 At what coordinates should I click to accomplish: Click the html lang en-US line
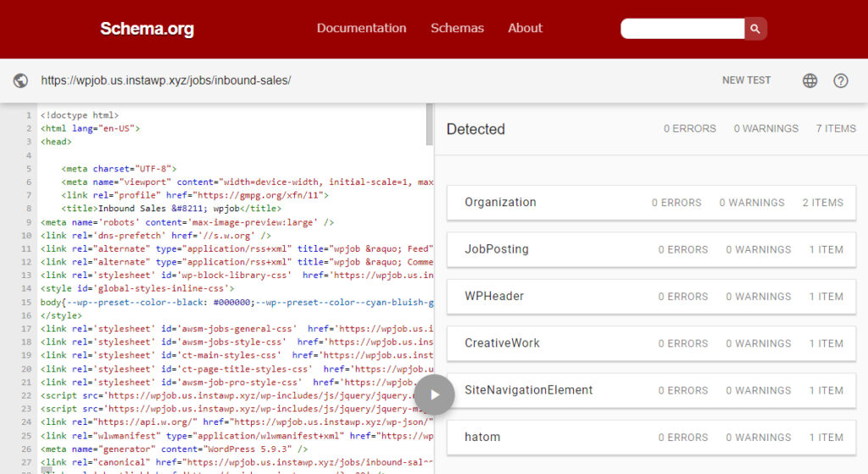click(90, 129)
